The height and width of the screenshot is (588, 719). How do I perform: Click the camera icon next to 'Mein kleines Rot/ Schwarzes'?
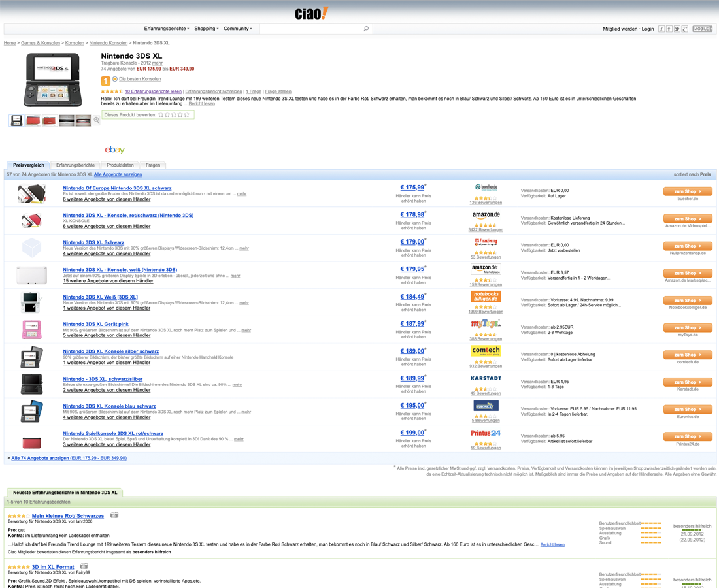tap(114, 515)
